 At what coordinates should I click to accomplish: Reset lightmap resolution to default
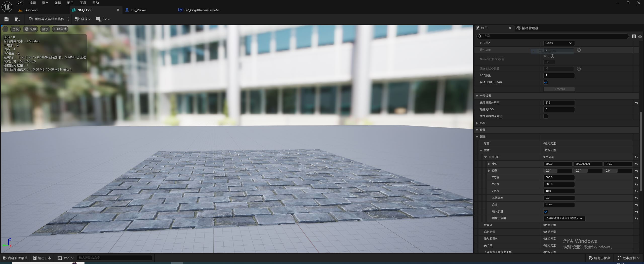636,103
